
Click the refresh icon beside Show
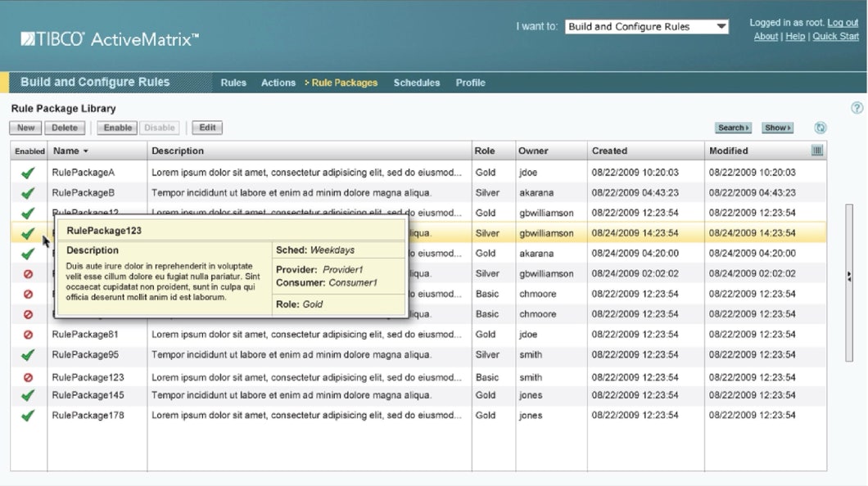pos(821,128)
